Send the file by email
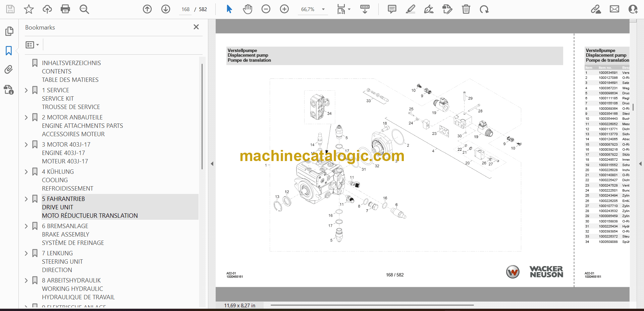 (614, 9)
